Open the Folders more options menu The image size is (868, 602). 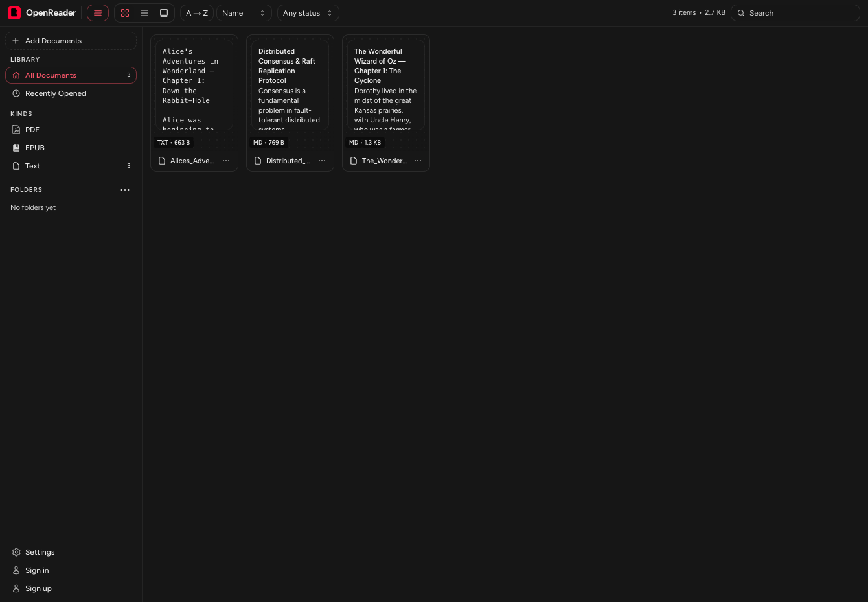point(125,190)
